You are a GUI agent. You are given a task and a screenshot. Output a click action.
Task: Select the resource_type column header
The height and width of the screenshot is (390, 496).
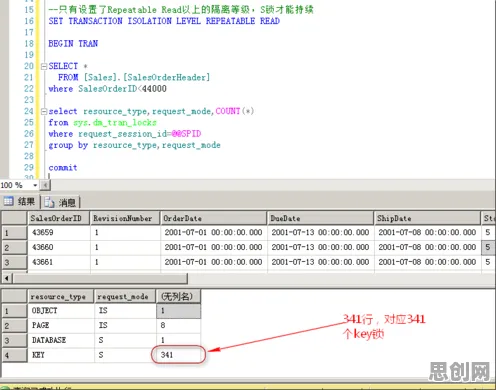[61, 296]
